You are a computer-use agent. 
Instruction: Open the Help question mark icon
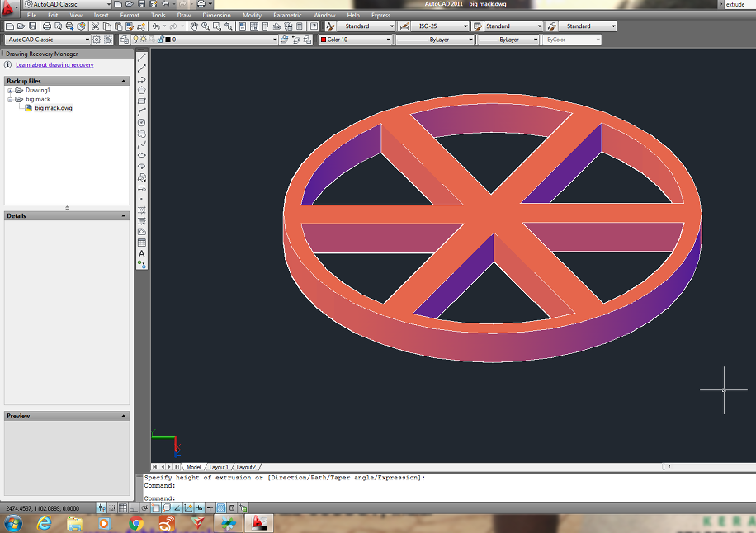314,26
